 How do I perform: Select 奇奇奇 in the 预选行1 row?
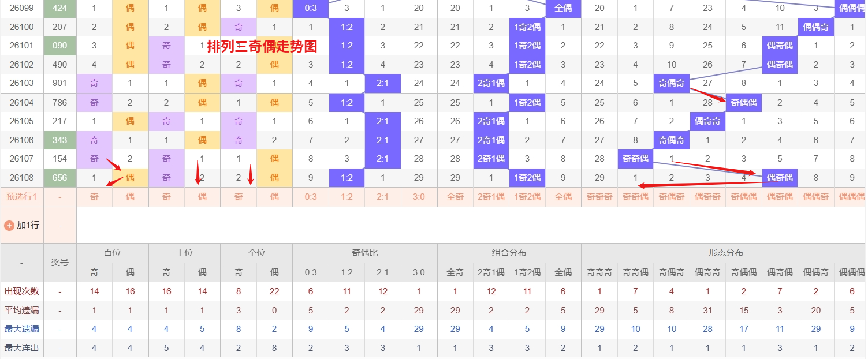tap(599, 197)
